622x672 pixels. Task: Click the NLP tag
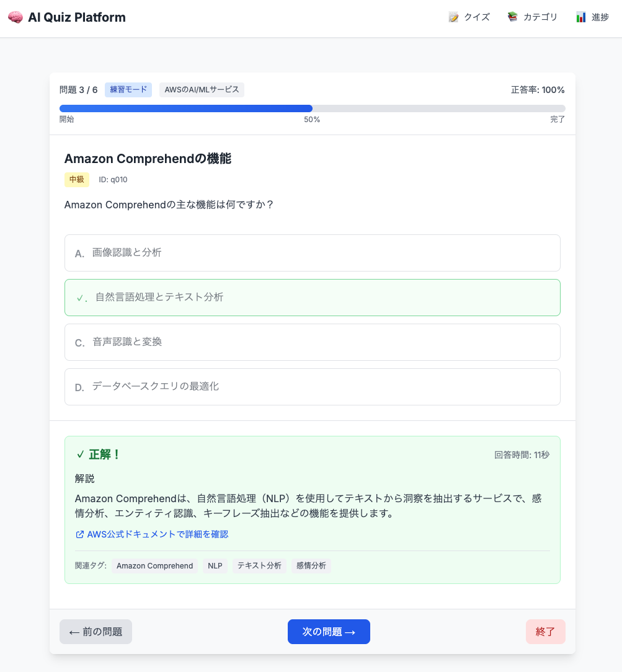[x=215, y=566]
